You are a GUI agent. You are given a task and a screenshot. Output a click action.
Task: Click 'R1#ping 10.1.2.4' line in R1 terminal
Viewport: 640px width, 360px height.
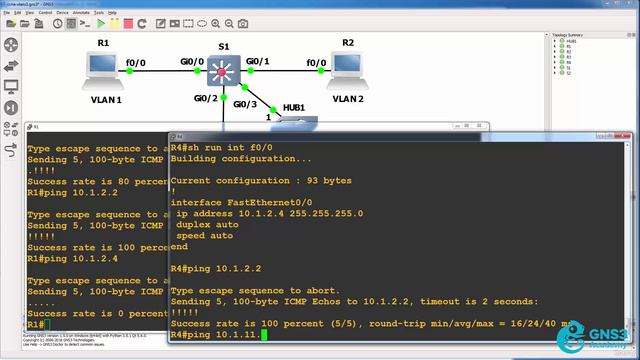tap(73, 259)
